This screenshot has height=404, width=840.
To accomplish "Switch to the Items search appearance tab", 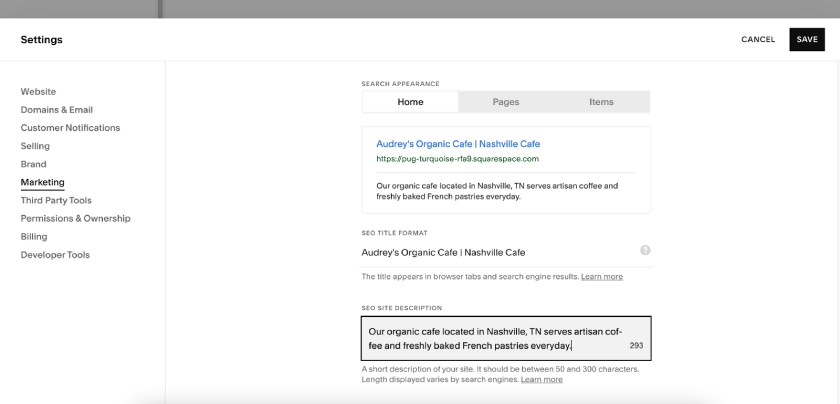I will pos(601,102).
